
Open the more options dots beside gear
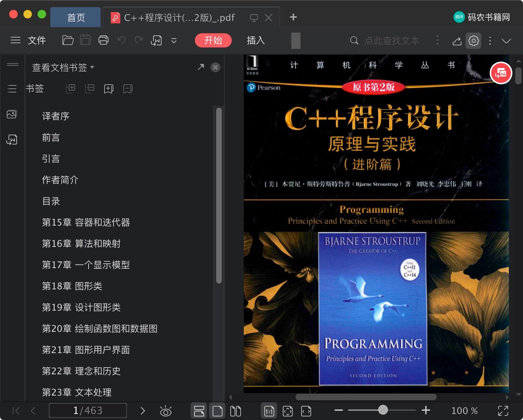point(490,41)
